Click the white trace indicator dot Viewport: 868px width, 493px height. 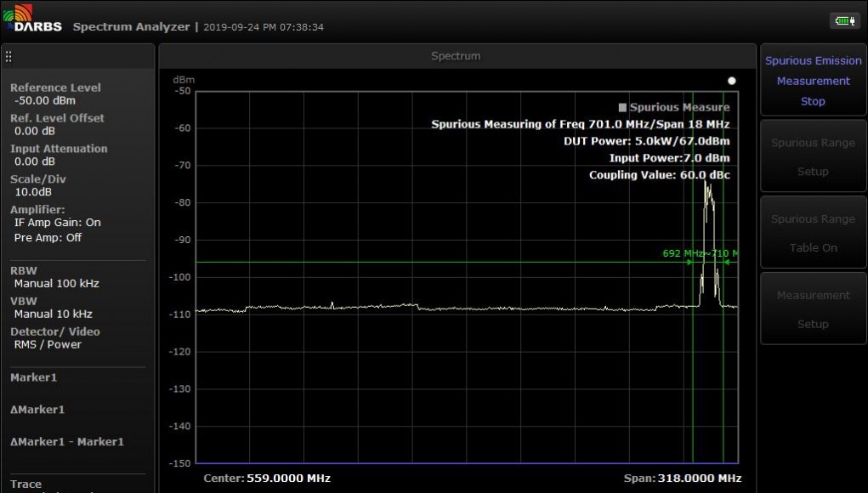point(732,81)
